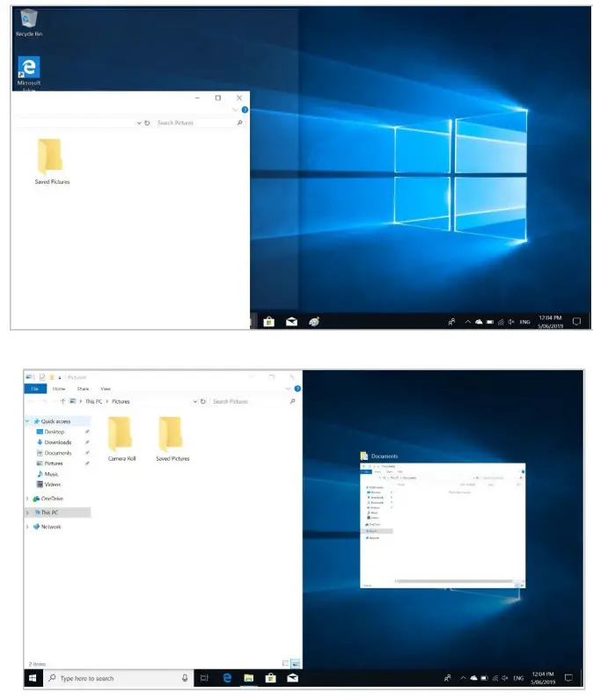Select This PC in the navigation pane
Viewport: 593px width, 700px height.
tap(49, 513)
